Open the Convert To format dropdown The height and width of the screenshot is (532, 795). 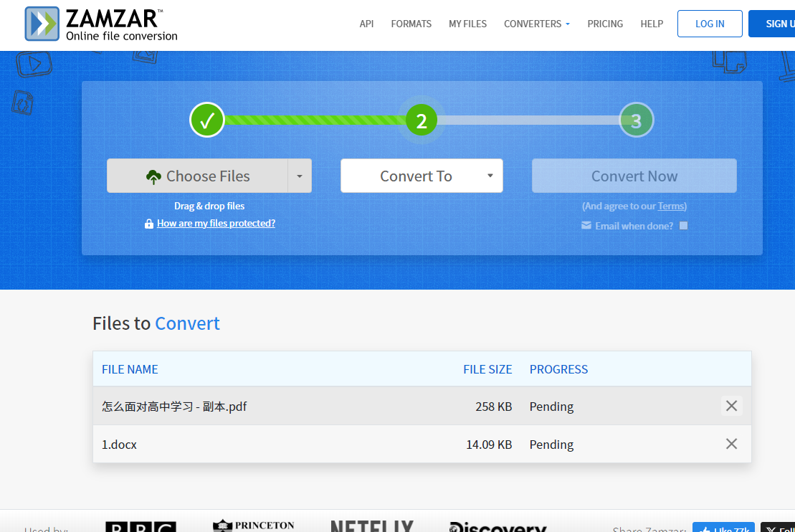(x=422, y=176)
